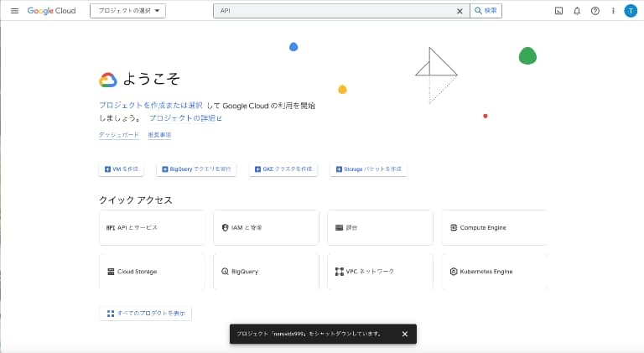The height and width of the screenshot is (353, 644).
Task: Open the プロジェクトの詳細 external link
Action: 185,118
